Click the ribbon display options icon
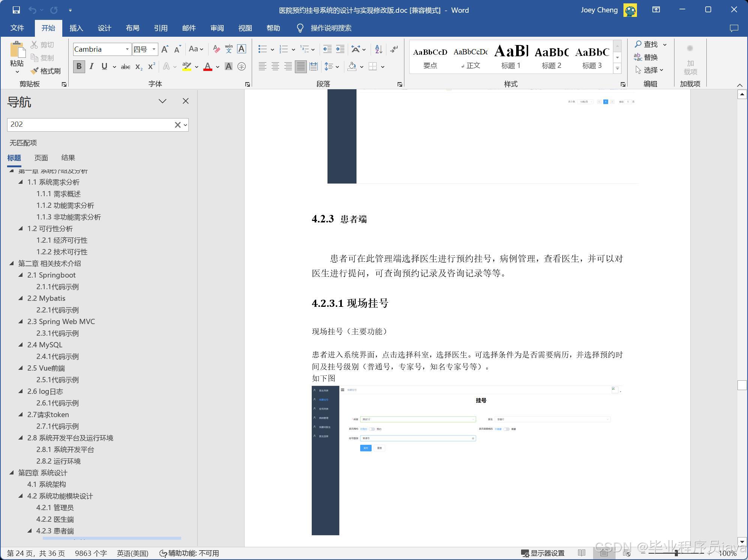 tap(656, 10)
